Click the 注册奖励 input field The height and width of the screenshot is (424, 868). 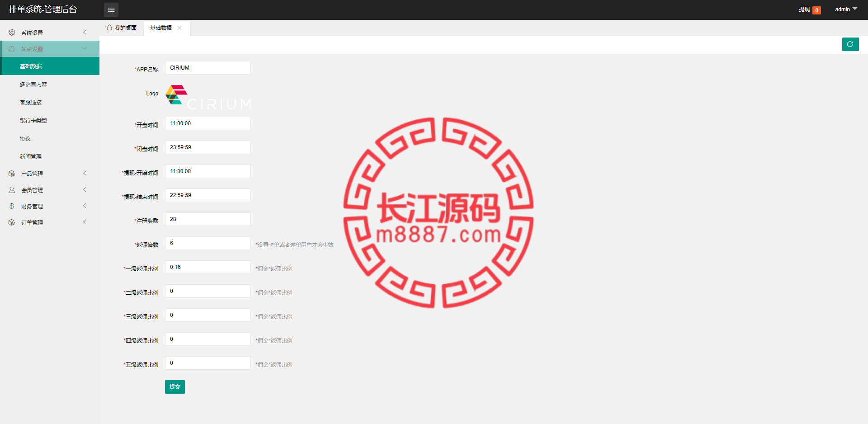[208, 219]
